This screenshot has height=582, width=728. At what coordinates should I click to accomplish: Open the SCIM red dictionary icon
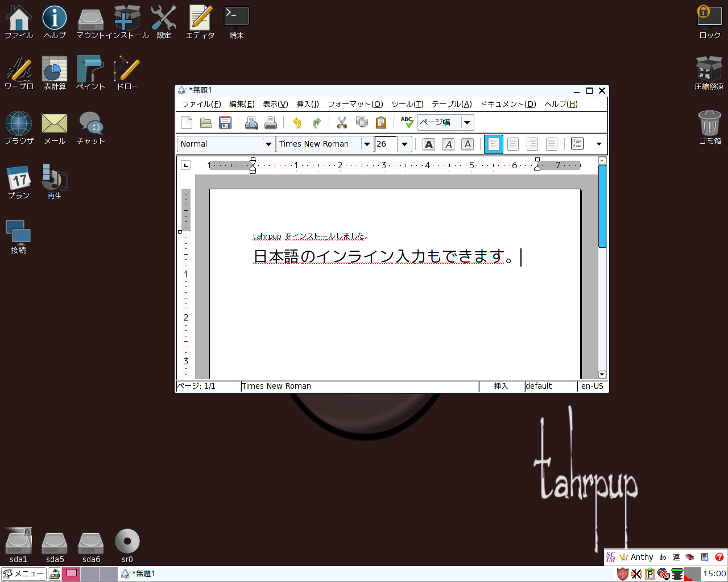click(x=690, y=557)
